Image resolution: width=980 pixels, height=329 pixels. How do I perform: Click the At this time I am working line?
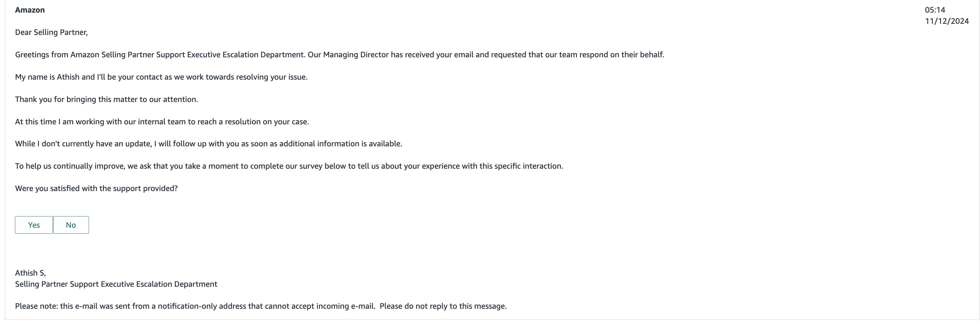coord(162,122)
